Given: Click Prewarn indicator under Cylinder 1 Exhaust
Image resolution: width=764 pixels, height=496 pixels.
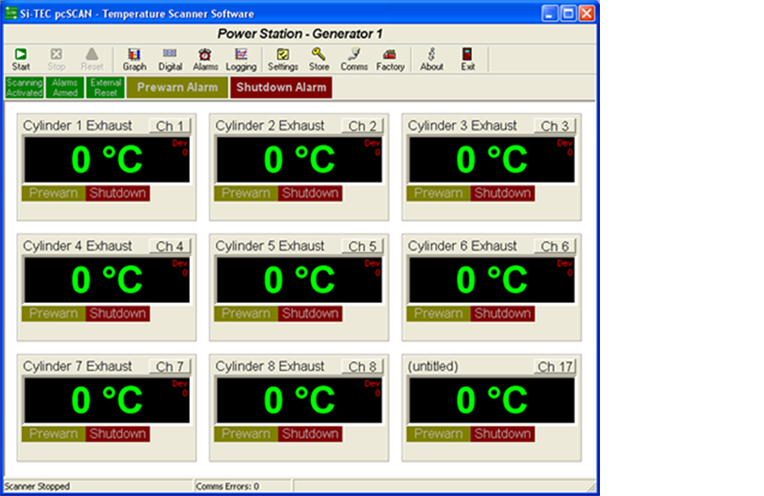Looking at the screenshot, I should pyautogui.click(x=54, y=193).
